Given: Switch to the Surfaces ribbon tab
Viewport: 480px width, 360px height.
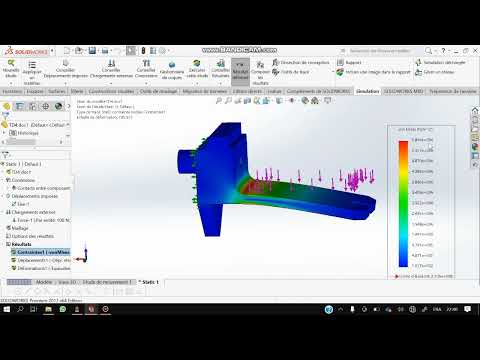Looking at the screenshot, I should (57, 91).
